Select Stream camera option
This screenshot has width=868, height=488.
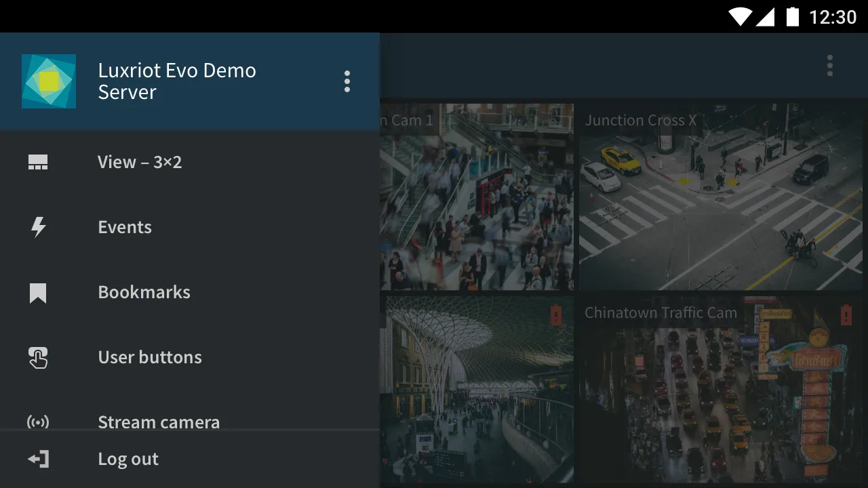point(159,422)
